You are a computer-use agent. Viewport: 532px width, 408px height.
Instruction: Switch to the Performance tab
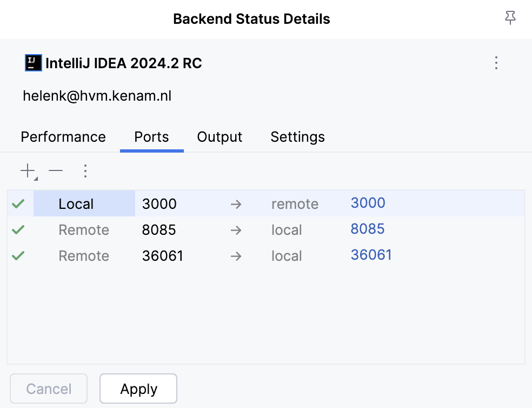click(x=63, y=137)
